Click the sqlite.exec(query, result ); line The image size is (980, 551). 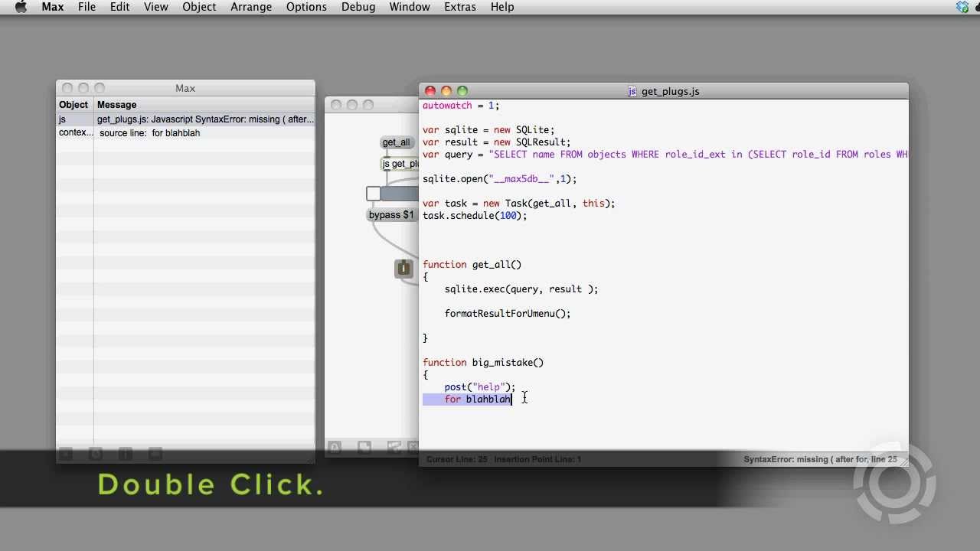pos(521,289)
